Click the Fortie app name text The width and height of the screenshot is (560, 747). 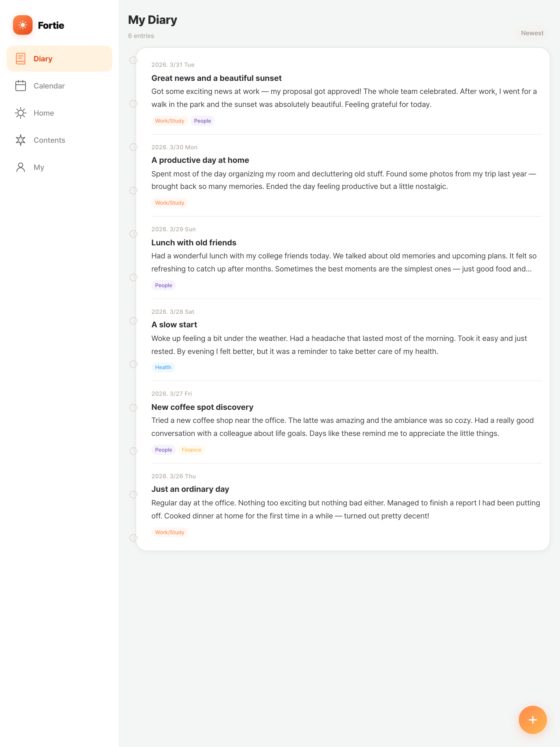(x=51, y=25)
